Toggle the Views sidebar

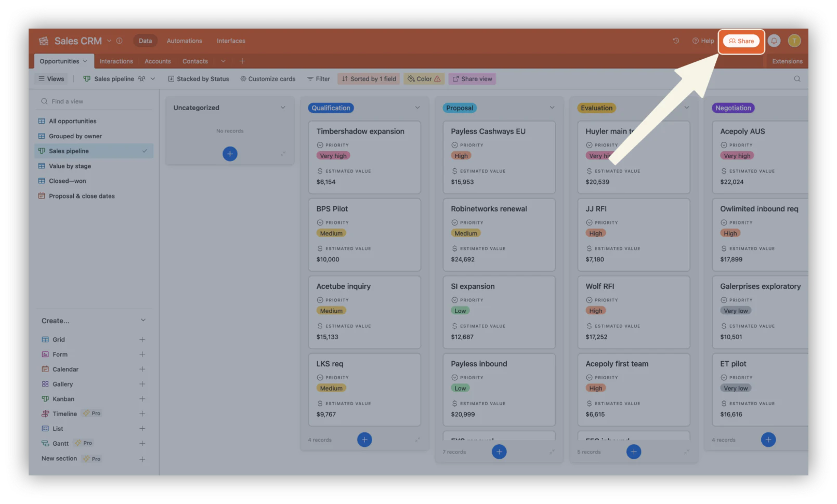(51, 79)
